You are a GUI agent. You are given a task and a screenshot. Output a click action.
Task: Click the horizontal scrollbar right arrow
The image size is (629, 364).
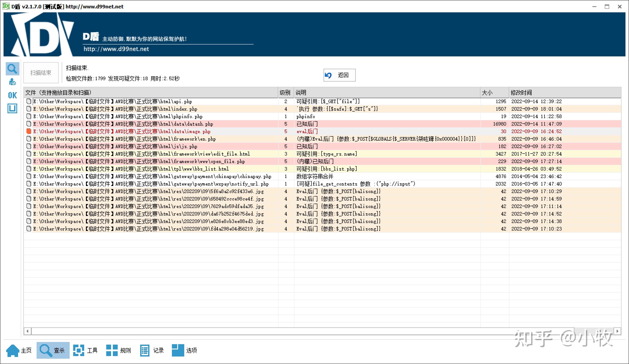coord(617,331)
